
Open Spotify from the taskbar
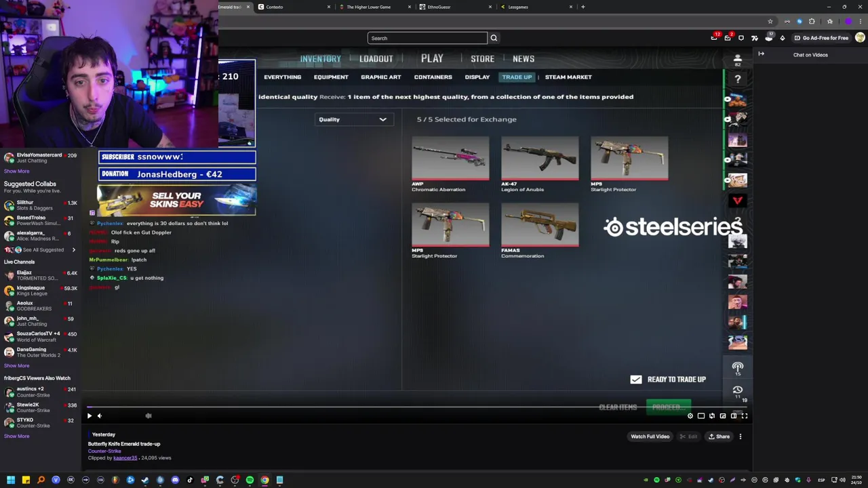(250, 480)
